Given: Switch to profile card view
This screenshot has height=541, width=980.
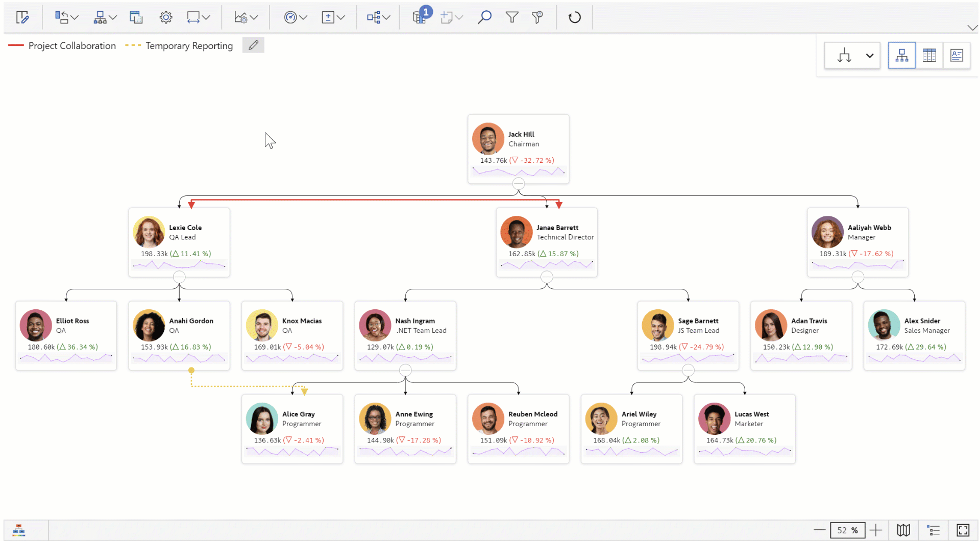Looking at the screenshot, I should tap(957, 55).
